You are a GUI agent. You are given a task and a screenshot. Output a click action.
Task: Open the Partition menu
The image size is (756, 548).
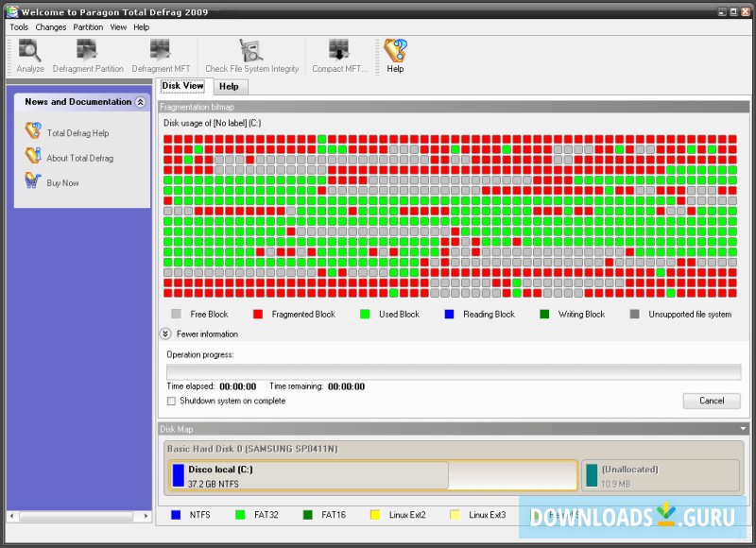click(88, 27)
